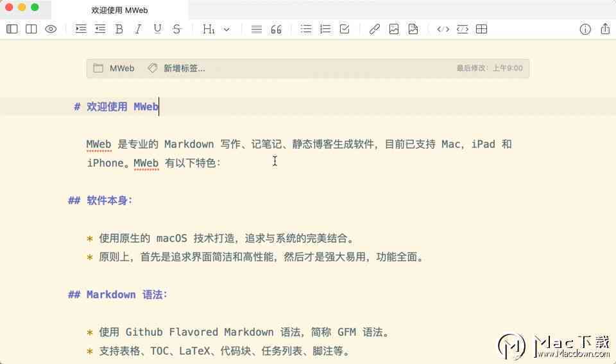Insert a code block
The width and height of the screenshot is (616, 364).
463,29
